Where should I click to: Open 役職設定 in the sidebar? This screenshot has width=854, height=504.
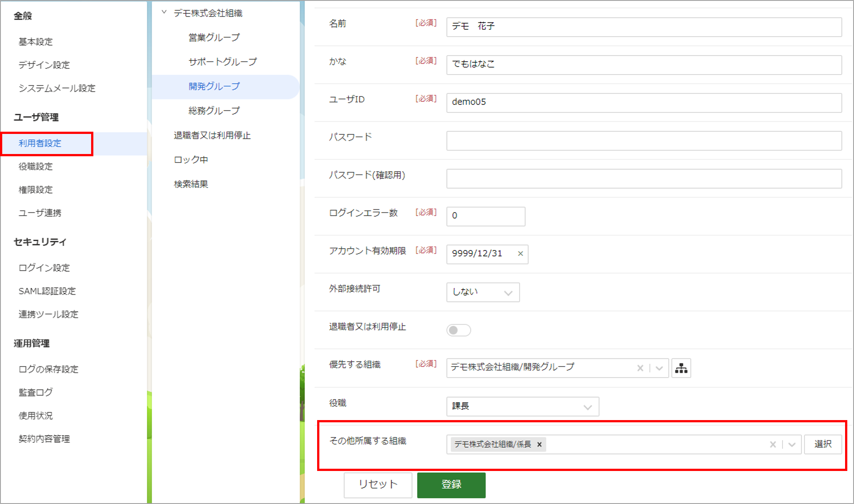coord(36,167)
